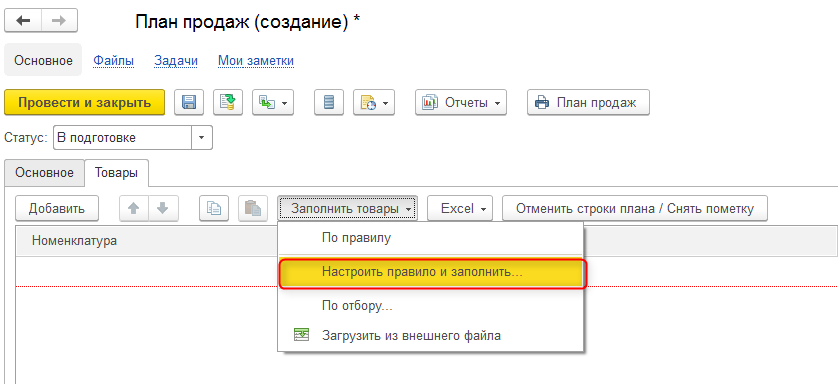
Task: Click Провести и закрыть button
Action: [x=84, y=102]
